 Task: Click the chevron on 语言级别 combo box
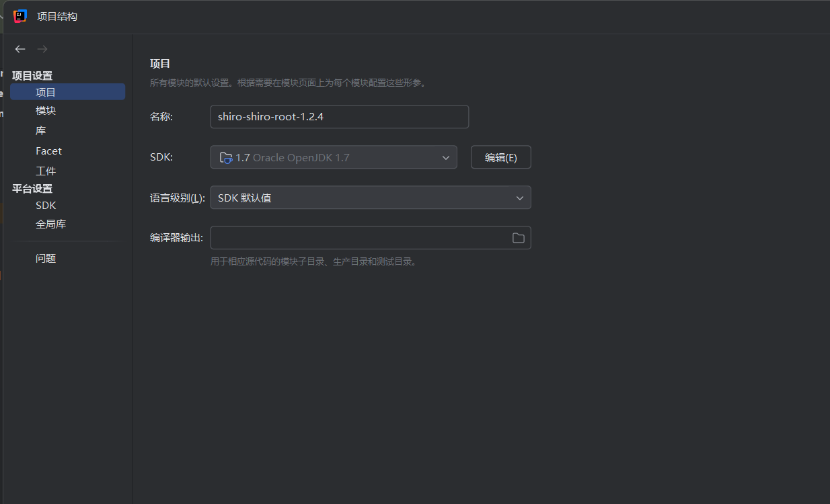point(519,198)
